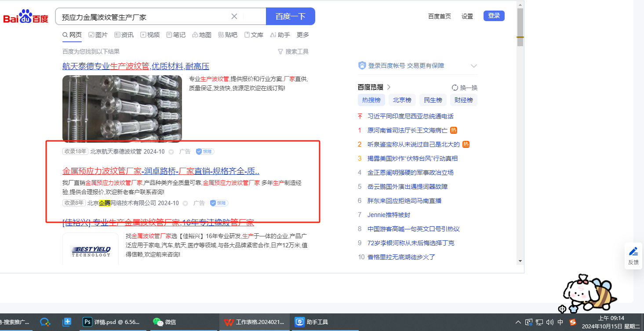The height and width of the screenshot is (331, 644).
Task: Click the Baidu logo
Action: (x=25, y=17)
